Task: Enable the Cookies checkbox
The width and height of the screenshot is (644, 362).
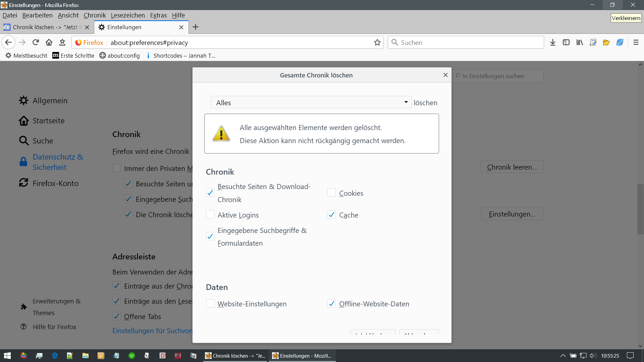Action: (x=331, y=193)
